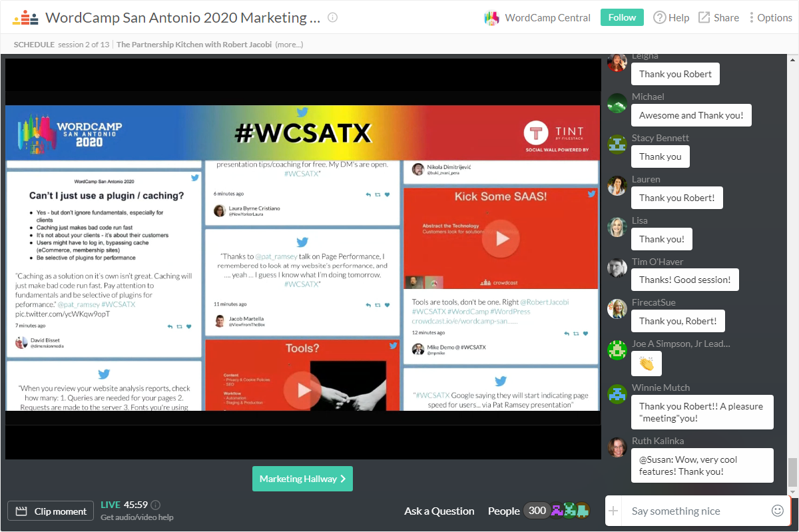Click Stacy Bennett's avatar in chat
Screen dimensions: 799x532
point(617,144)
